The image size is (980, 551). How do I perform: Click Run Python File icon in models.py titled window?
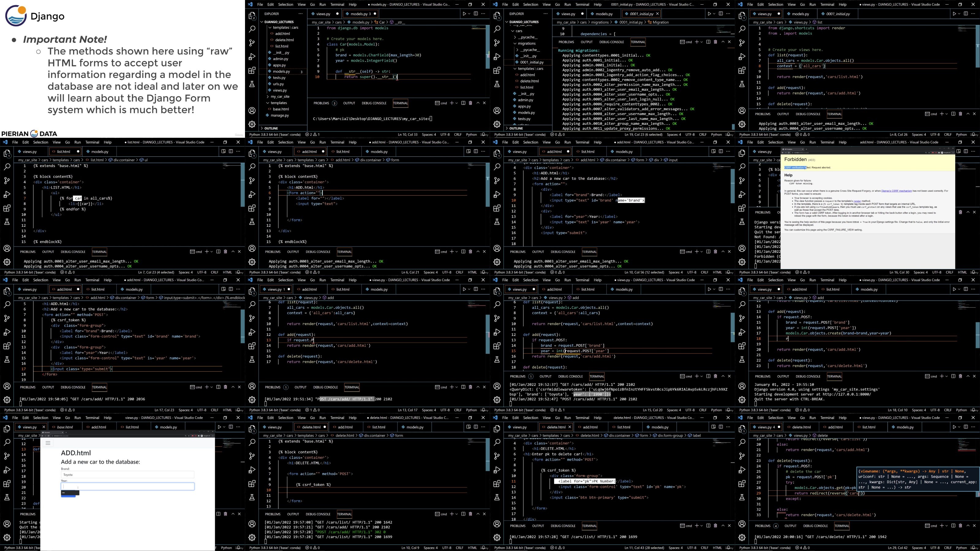(464, 14)
